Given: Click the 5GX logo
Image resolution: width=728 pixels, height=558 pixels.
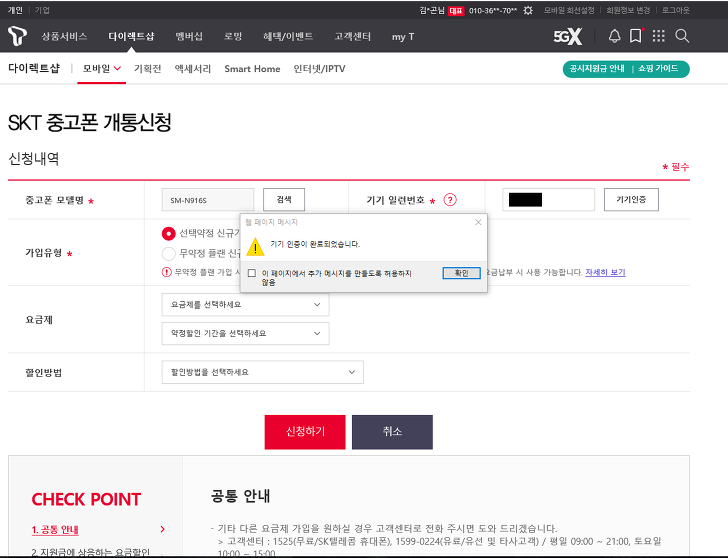Looking at the screenshot, I should [567, 36].
